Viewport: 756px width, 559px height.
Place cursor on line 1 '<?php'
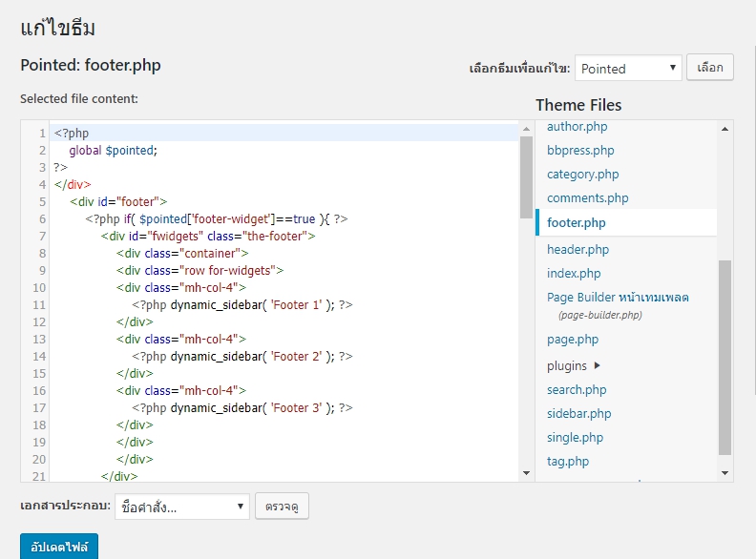click(x=72, y=133)
